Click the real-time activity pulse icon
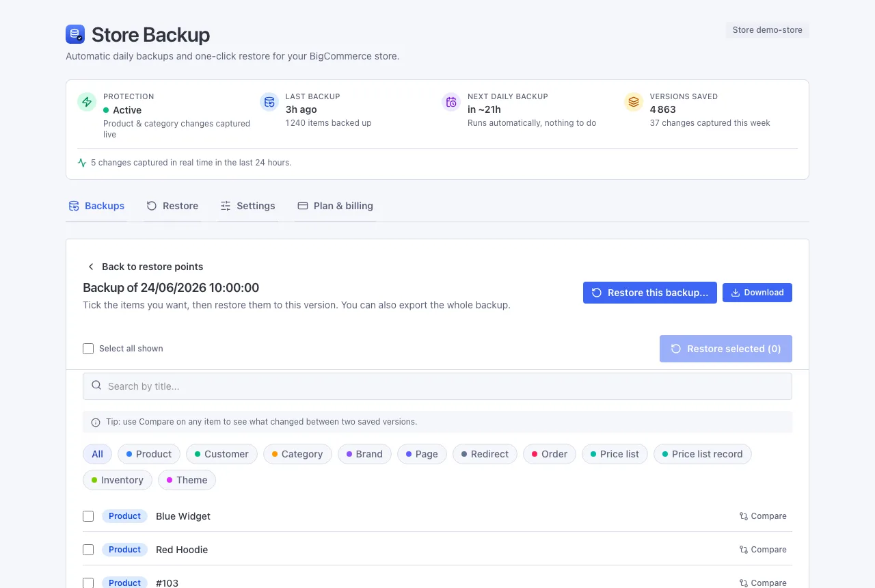 pos(82,163)
